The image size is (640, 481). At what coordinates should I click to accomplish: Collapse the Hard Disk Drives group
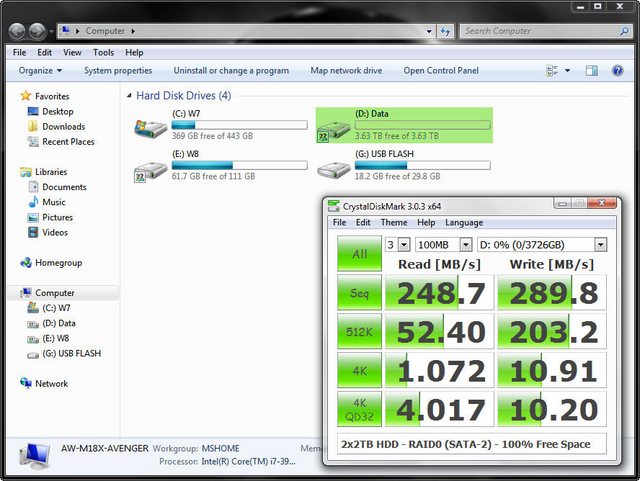click(129, 96)
